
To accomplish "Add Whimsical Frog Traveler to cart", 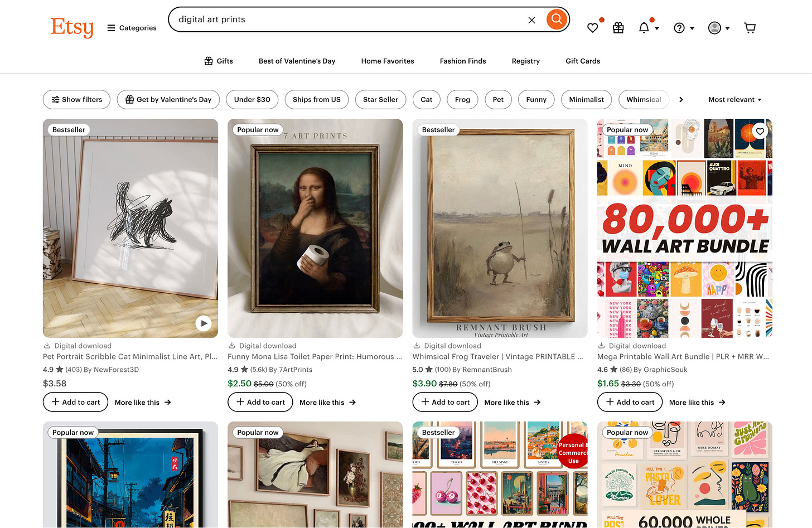I will pyautogui.click(x=445, y=402).
